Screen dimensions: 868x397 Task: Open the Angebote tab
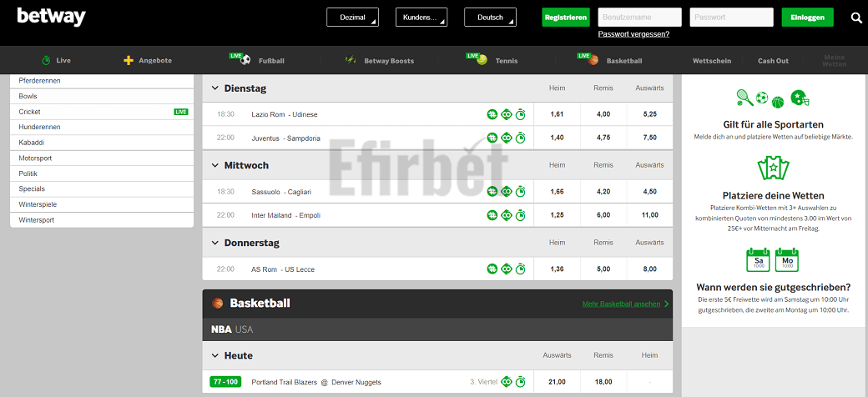pos(147,61)
